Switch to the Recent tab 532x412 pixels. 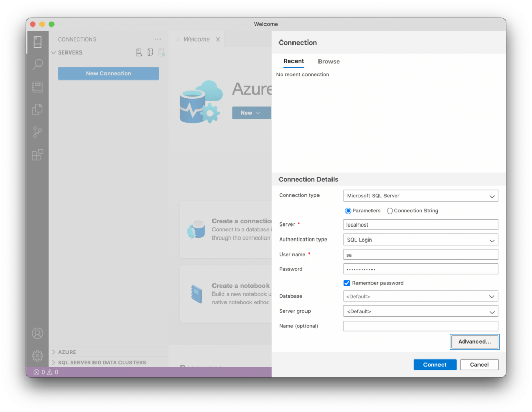pos(294,61)
